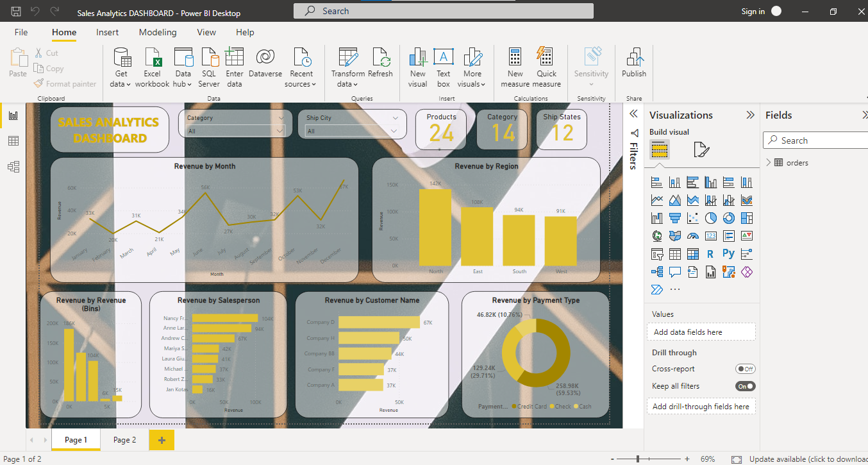The image size is (868, 465).
Task: Select the Gauge visual
Action: click(692, 235)
